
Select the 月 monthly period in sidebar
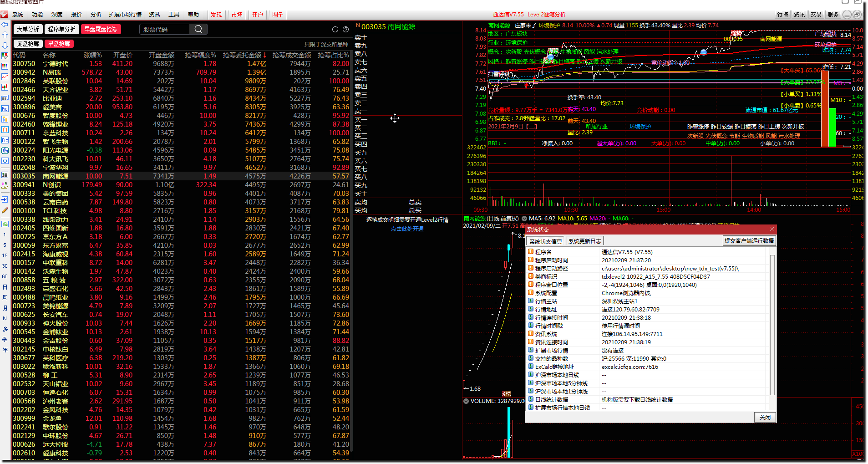(x=5, y=308)
